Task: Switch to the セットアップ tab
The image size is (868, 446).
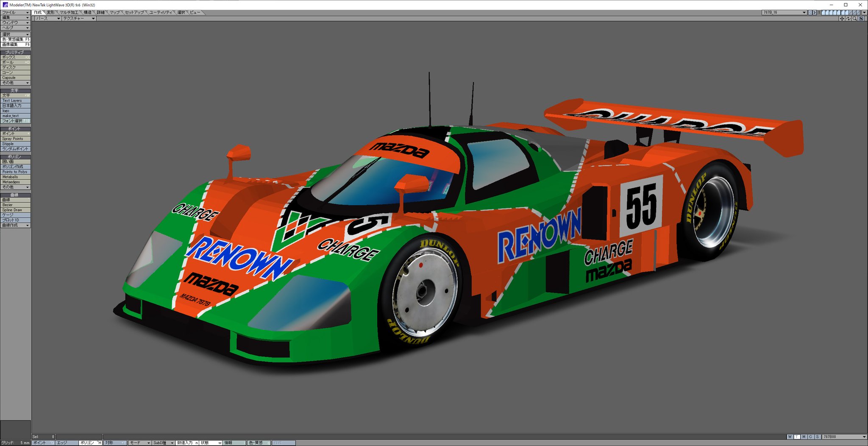Action: point(134,12)
